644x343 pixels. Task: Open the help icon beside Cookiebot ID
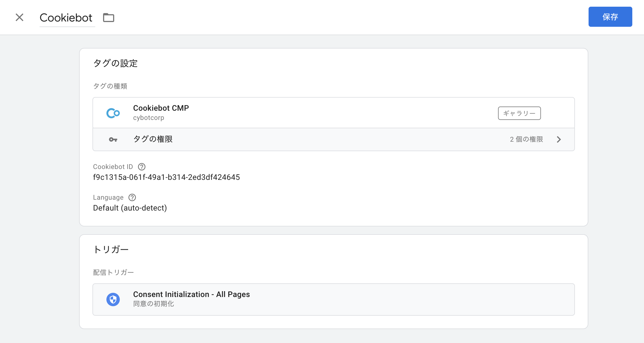[x=142, y=167]
